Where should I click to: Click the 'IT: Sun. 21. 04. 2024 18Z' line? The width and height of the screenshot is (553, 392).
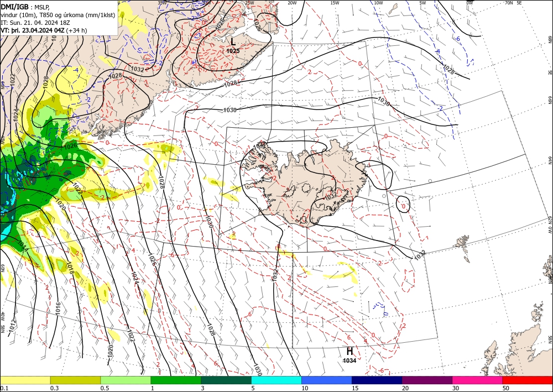(35, 23)
